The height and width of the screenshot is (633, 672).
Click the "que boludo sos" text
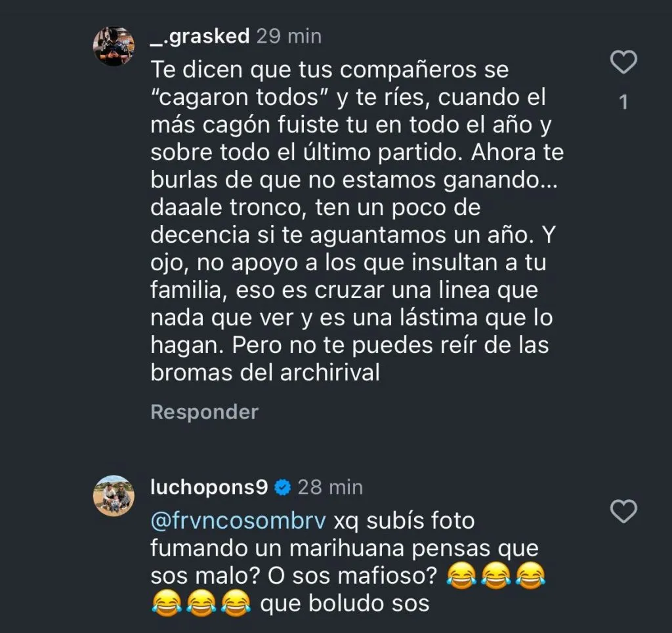[345, 603]
